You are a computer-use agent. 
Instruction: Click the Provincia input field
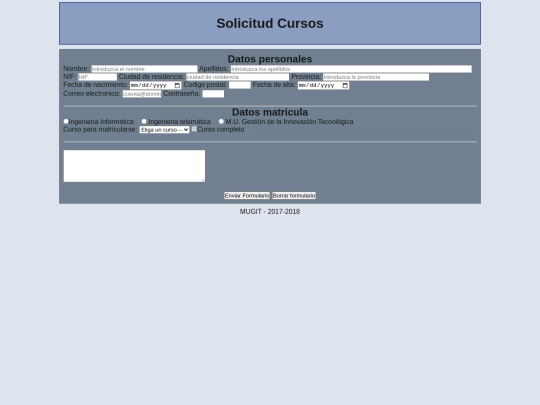376,77
